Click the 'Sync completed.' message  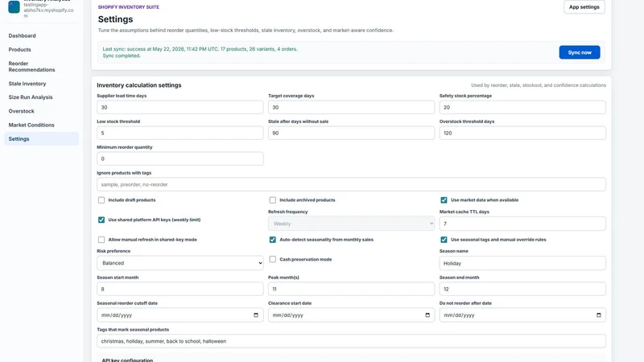pyautogui.click(x=122, y=56)
